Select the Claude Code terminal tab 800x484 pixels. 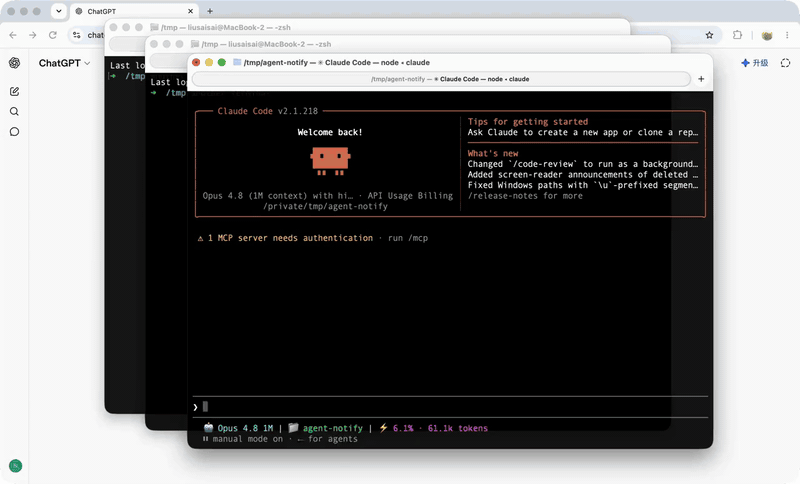441,79
